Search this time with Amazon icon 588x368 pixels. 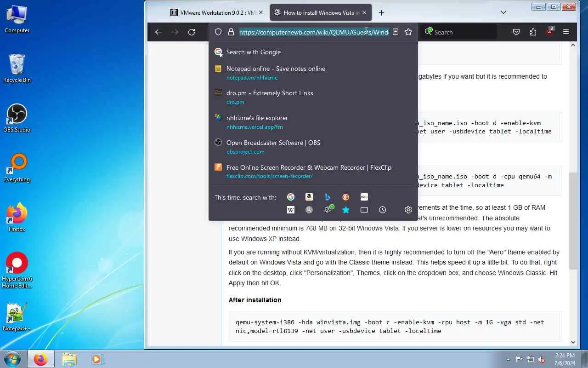tap(309, 197)
